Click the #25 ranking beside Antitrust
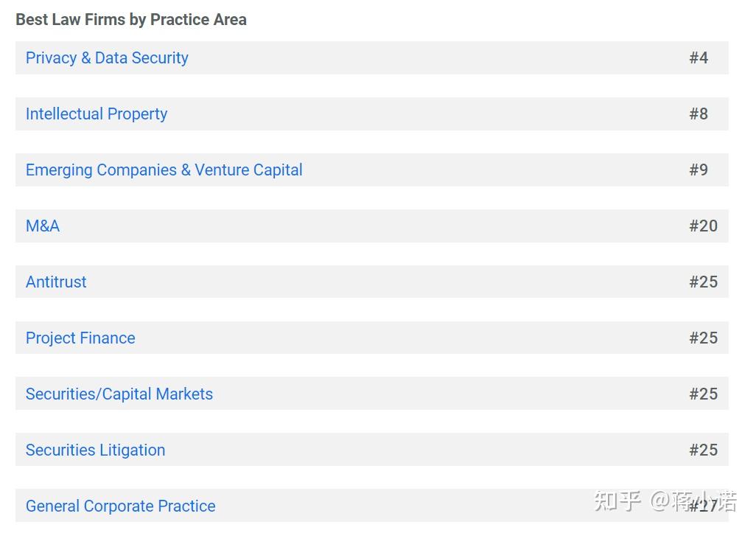This screenshot has width=756, height=533. (x=703, y=282)
